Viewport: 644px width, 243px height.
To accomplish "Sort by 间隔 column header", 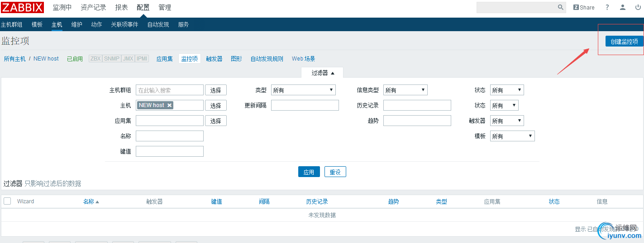I will [x=264, y=201].
